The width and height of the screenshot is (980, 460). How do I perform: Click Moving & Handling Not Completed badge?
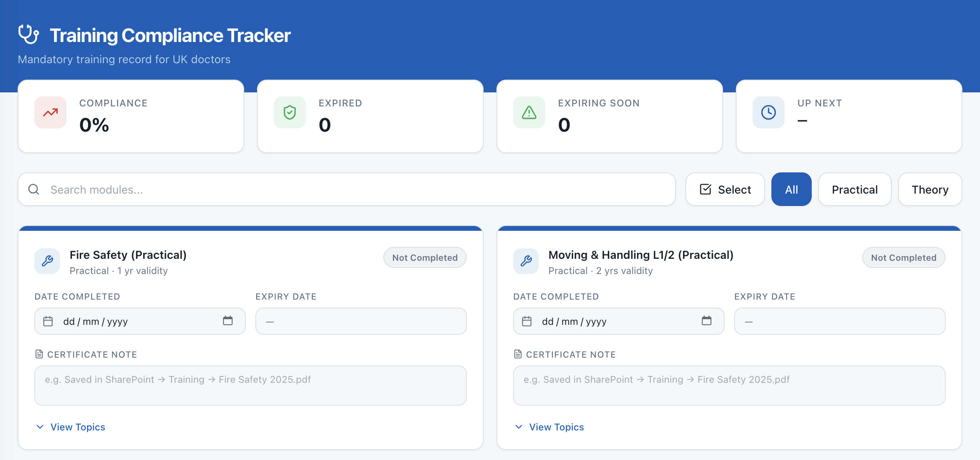click(x=904, y=258)
